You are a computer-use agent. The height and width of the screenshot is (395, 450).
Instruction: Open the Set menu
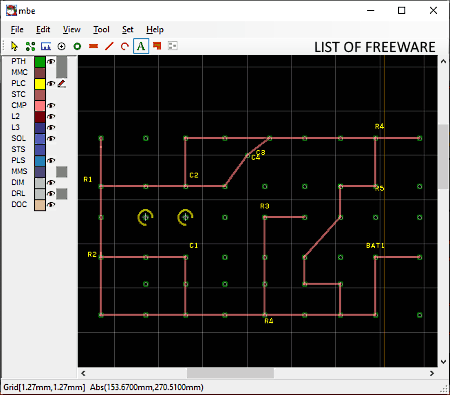tap(128, 30)
